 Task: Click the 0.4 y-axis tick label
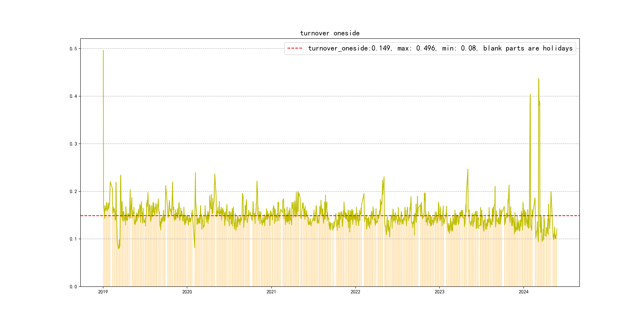[x=73, y=96]
